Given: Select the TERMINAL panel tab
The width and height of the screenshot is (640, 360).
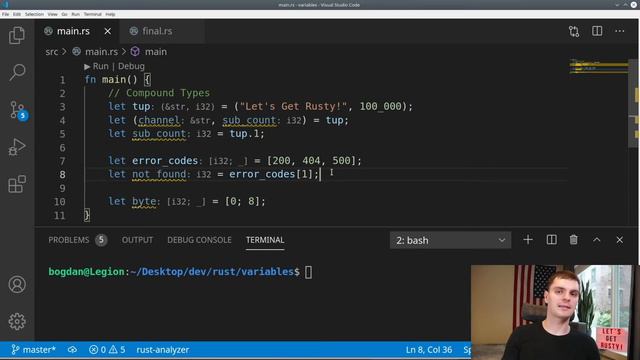Looking at the screenshot, I should click(265, 240).
